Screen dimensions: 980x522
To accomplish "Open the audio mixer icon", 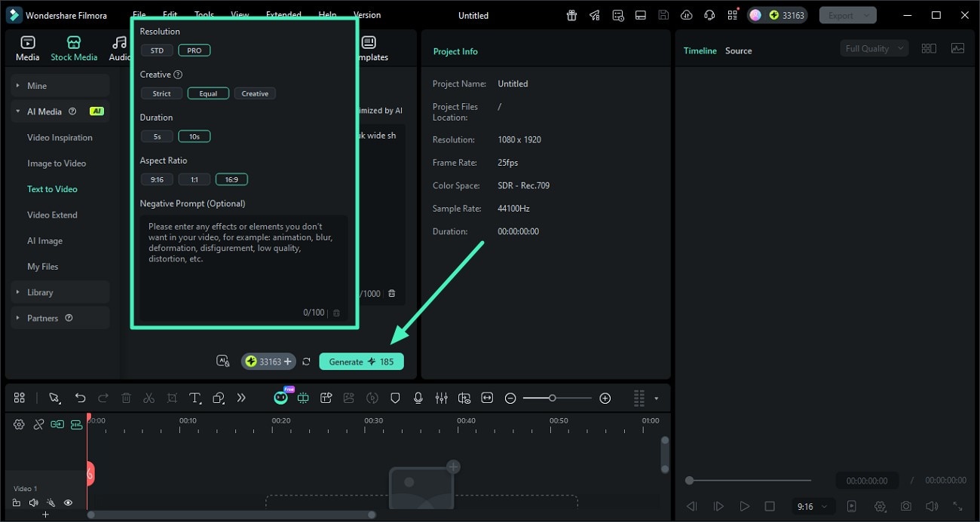I will (x=442, y=398).
